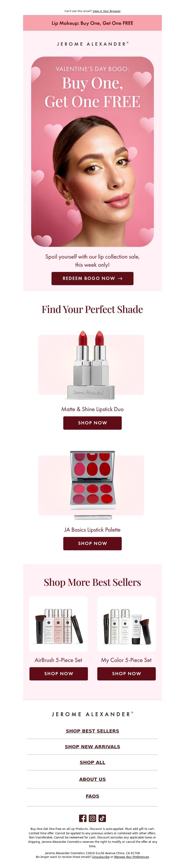This screenshot has width=185, height=868.
Task: Open the FAQs footer link
Action: coord(92,796)
